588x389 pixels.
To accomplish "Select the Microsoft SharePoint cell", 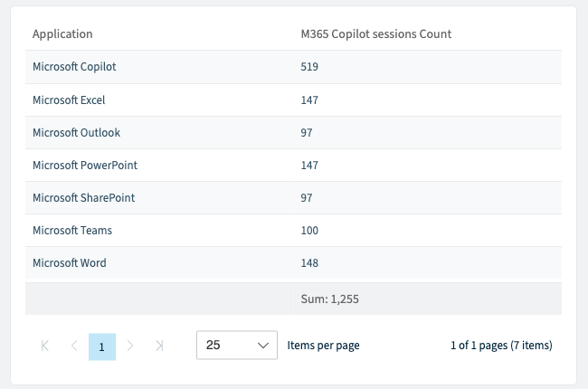I will (83, 198).
